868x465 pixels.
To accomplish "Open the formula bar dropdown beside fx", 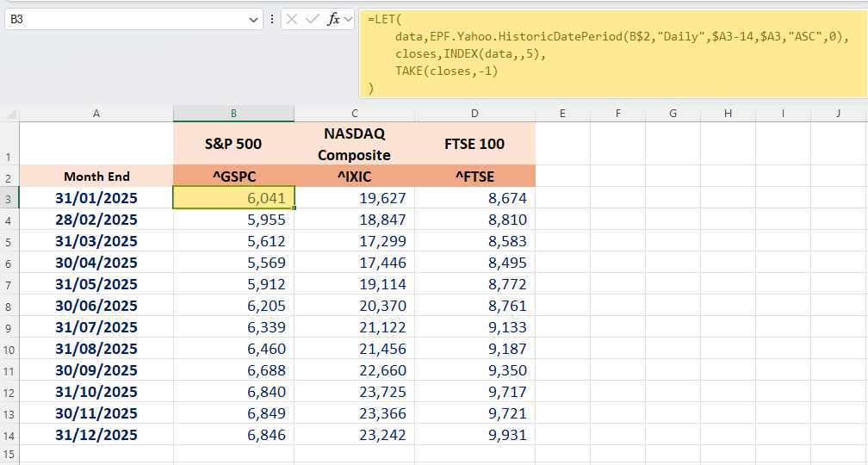I will point(348,19).
